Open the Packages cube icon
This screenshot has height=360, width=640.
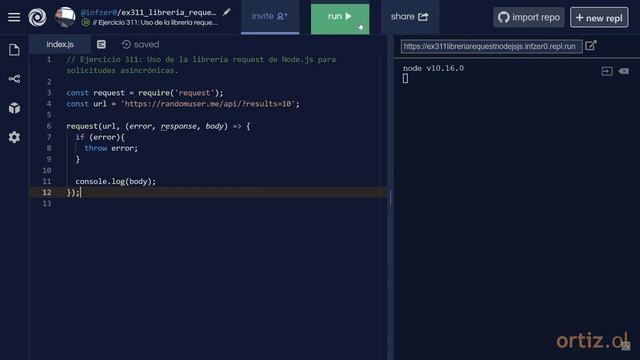pyautogui.click(x=14, y=108)
